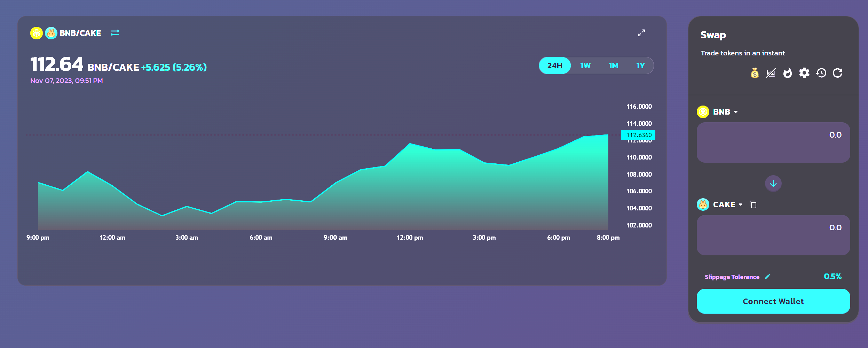The height and width of the screenshot is (348, 868).
Task: Toggle the hide chart icon
Action: pos(771,73)
